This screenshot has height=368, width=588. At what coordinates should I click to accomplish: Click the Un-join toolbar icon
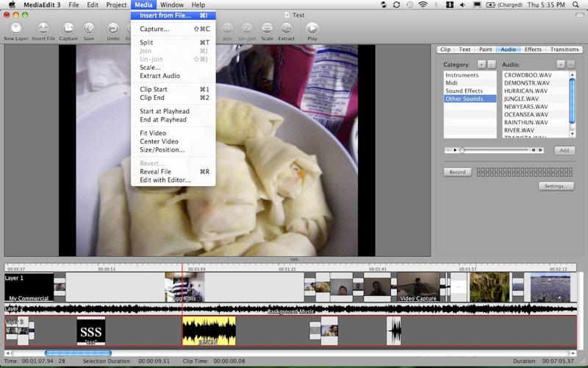(247, 29)
